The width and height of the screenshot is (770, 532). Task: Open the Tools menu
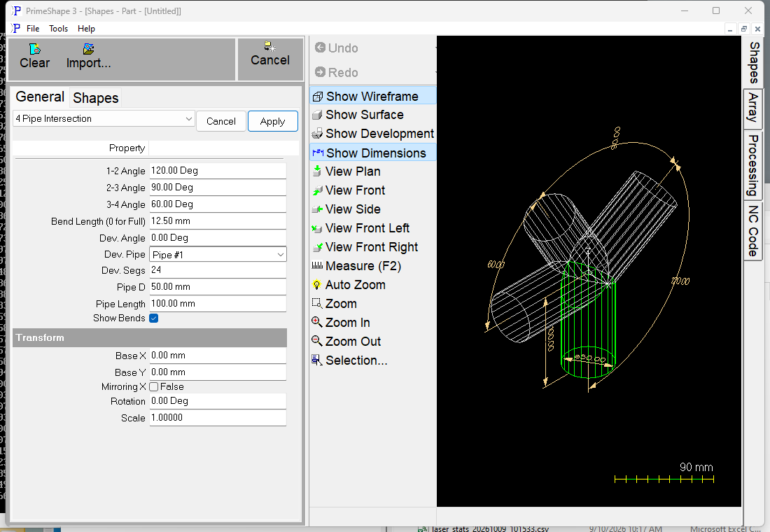pyautogui.click(x=58, y=29)
